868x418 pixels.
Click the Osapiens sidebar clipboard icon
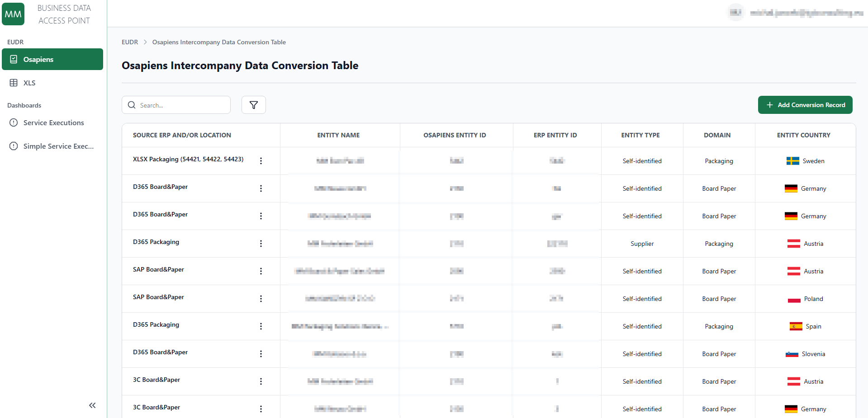(14, 59)
